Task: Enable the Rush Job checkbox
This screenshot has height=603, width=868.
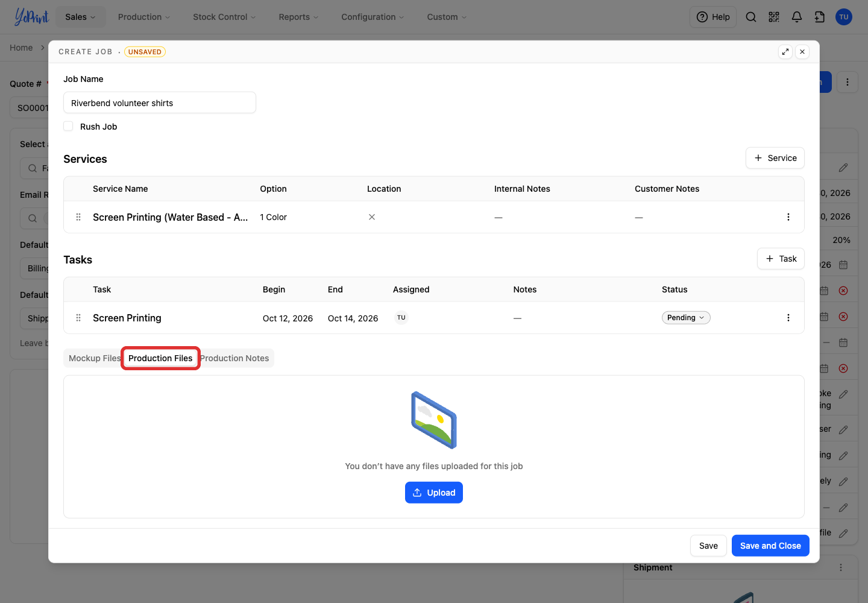Action: click(x=68, y=126)
